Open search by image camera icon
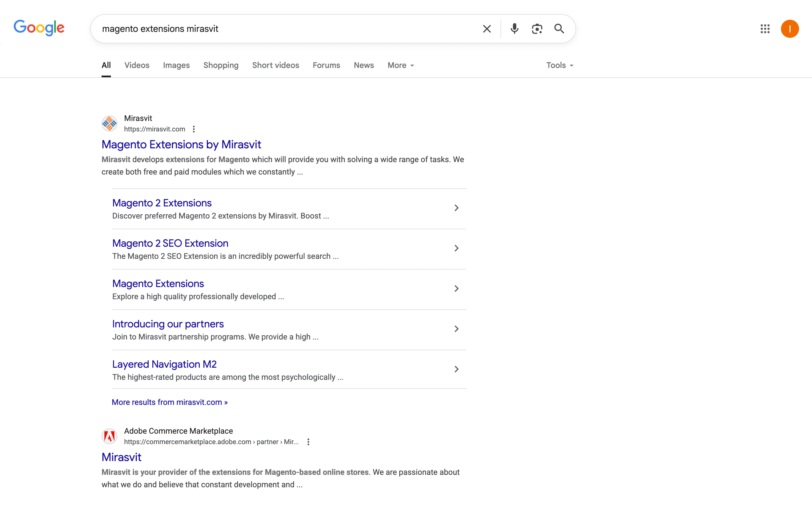812x507 pixels. click(537, 29)
